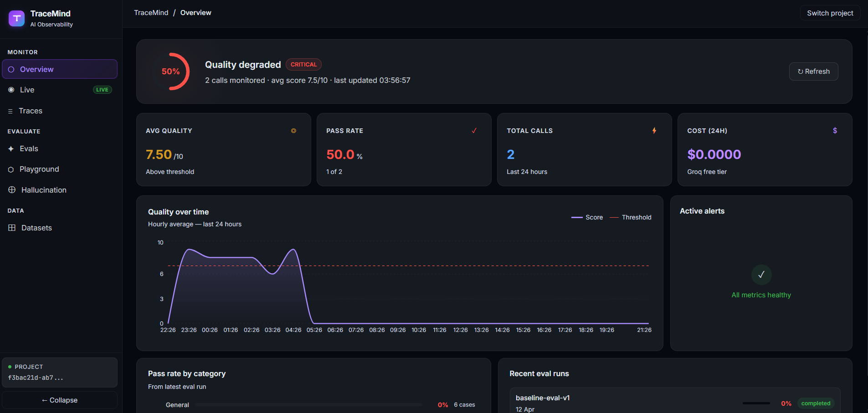Click the green healthy checkmark circle
The image size is (868, 413).
[761, 275]
